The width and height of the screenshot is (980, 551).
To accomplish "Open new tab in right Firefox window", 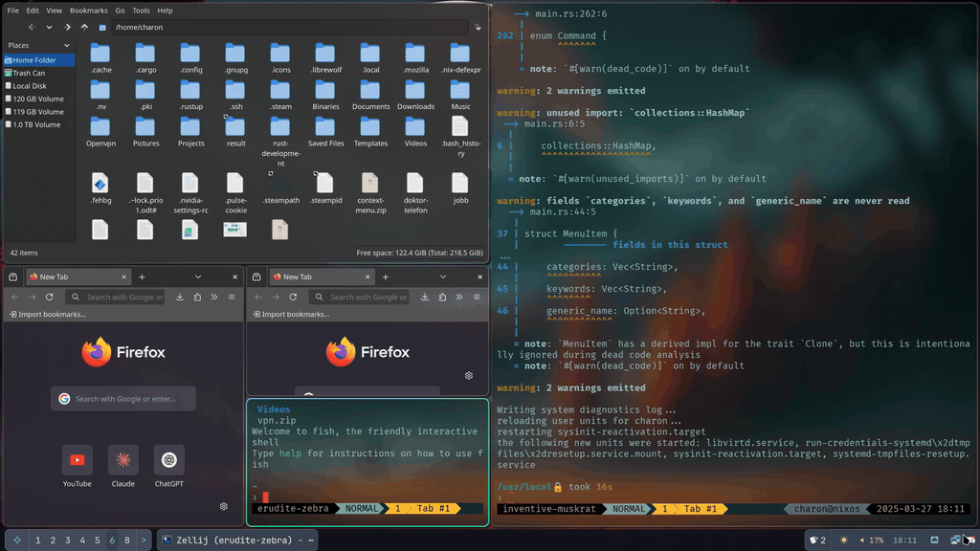I will click(x=386, y=277).
